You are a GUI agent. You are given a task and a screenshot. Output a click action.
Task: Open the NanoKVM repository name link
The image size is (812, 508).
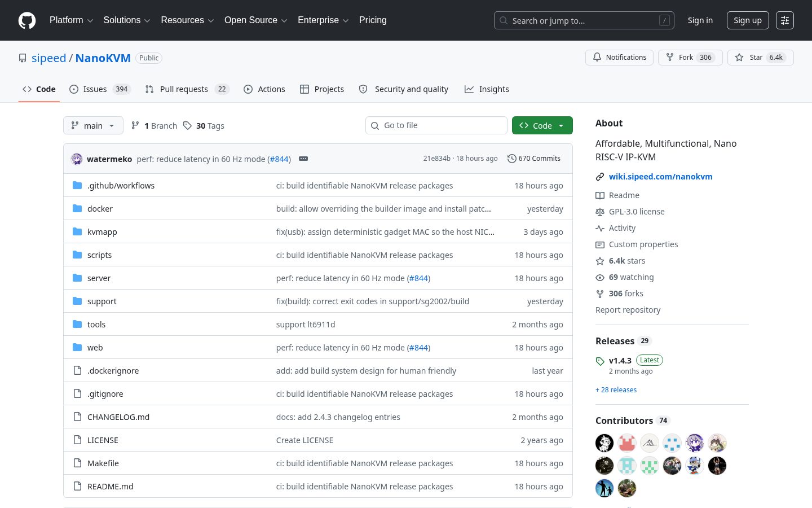pos(103,58)
